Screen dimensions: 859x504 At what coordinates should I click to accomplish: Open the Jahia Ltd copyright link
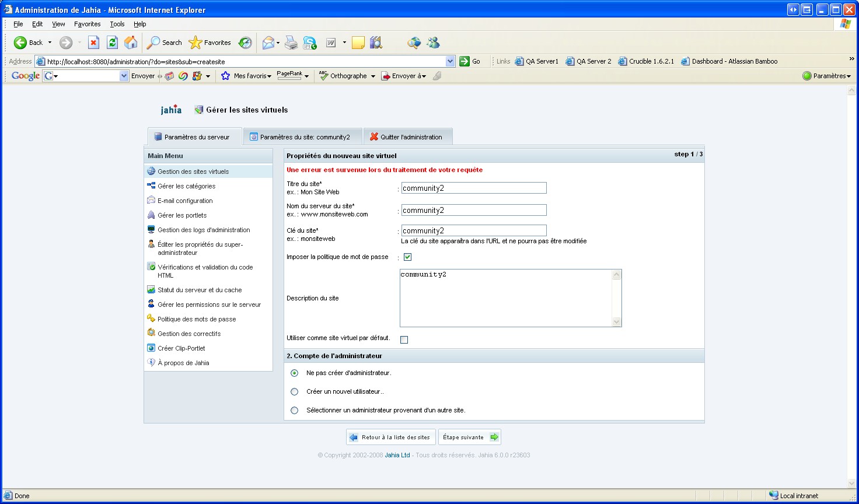pyautogui.click(x=397, y=455)
